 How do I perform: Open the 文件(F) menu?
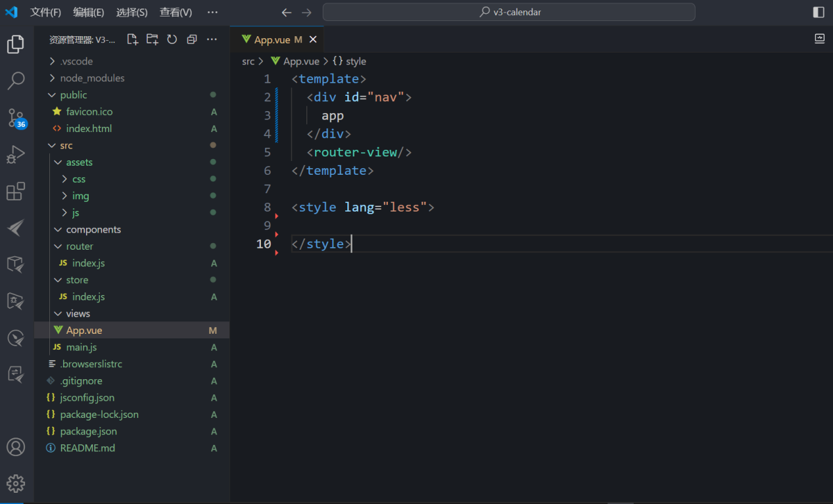click(45, 12)
